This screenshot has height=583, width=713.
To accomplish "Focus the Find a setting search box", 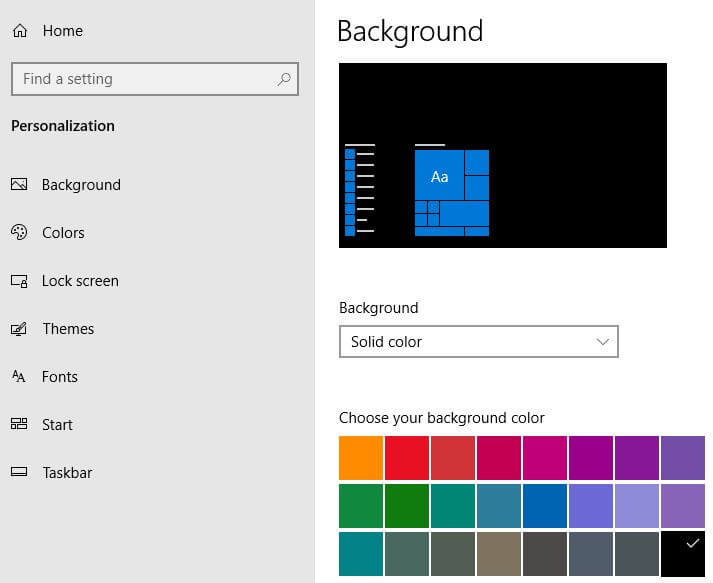I will [145, 79].
